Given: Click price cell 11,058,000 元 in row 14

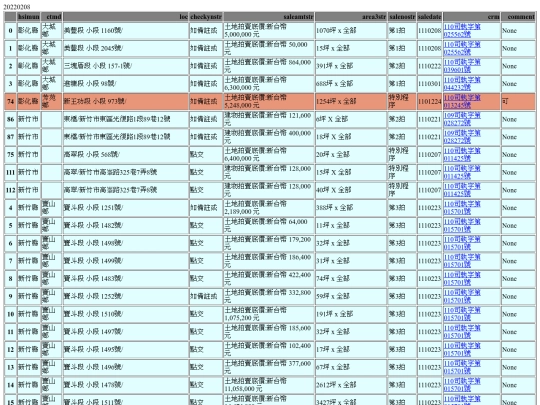Looking at the screenshot, I should (269, 385).
